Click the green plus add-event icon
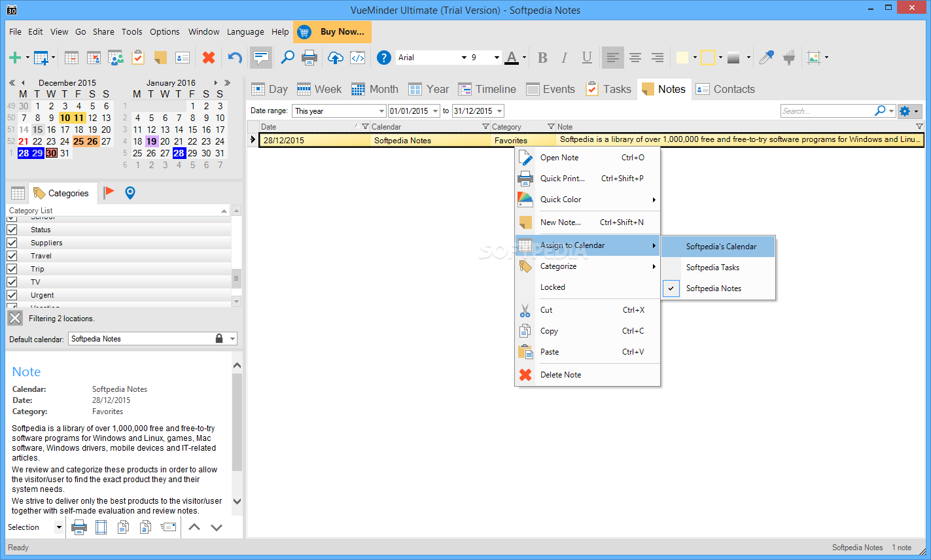The height and width of the screenshot is (560, 931). (14, 58)
